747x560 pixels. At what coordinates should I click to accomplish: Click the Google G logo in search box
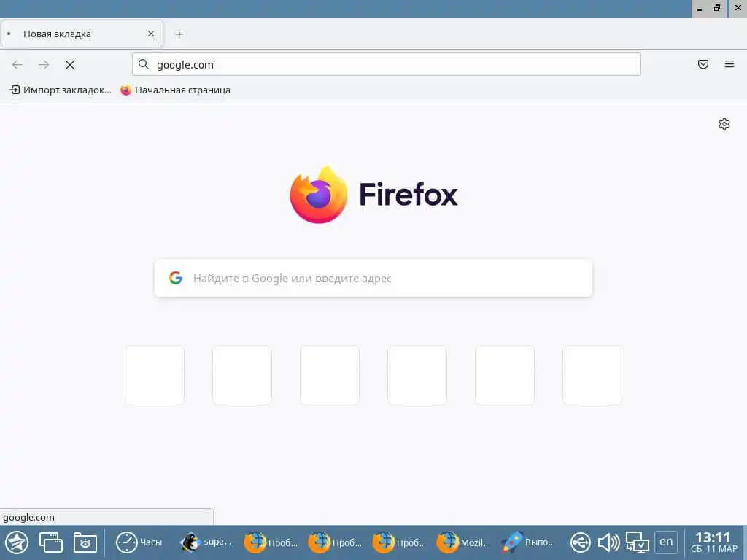[x=176, y=278]
